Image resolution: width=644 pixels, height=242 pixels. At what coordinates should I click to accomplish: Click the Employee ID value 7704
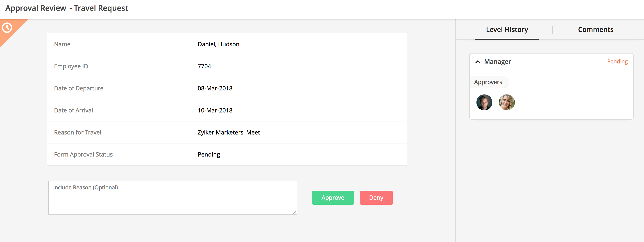pos(204,66)
